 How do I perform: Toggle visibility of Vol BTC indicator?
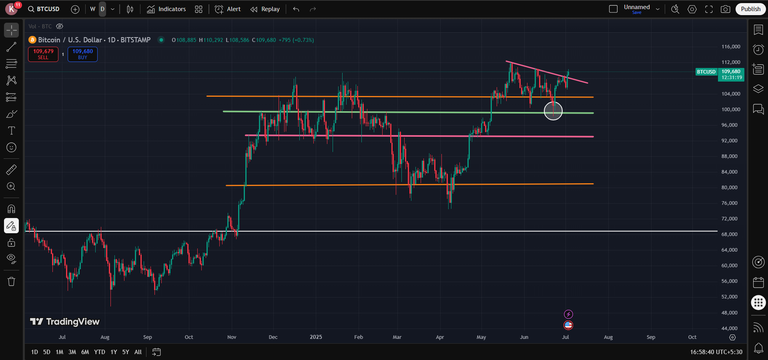pyautogui.click(x=60, y=26)
